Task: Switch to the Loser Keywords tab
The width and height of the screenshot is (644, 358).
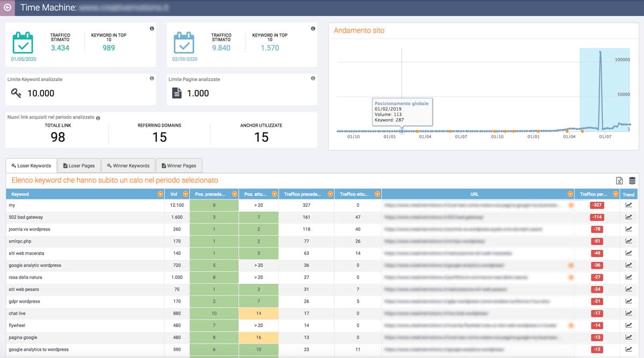Action: [x=31, y=166]
